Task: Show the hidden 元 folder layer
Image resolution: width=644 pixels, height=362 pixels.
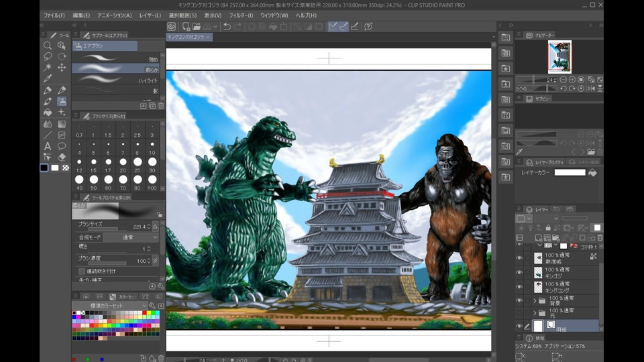Action: click(519, 313)
